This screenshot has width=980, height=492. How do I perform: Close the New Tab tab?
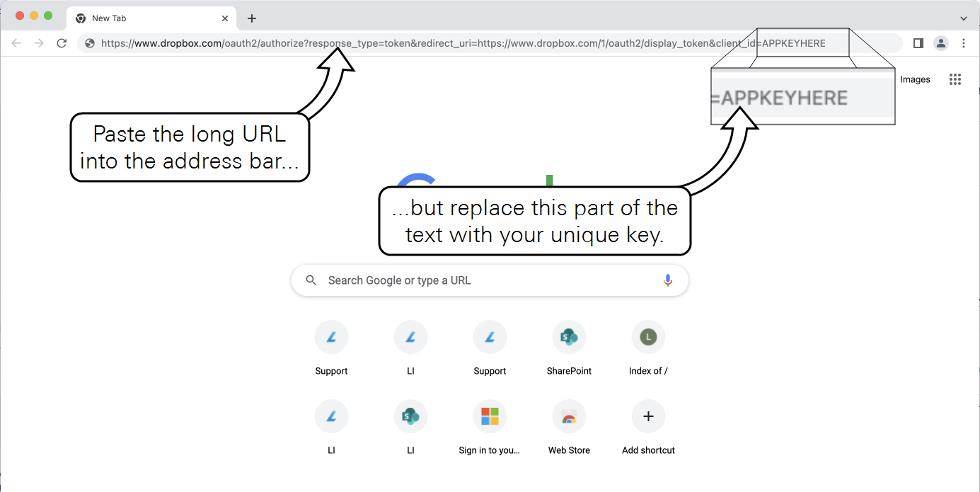coord(225,18)
